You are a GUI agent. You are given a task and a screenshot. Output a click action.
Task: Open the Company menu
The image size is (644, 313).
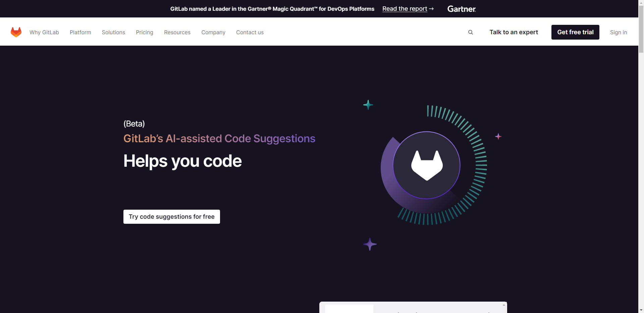[x=213, y=32]
